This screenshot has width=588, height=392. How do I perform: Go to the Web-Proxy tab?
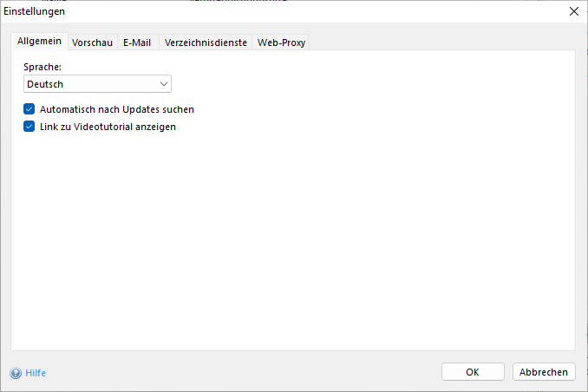click(281, 42)
